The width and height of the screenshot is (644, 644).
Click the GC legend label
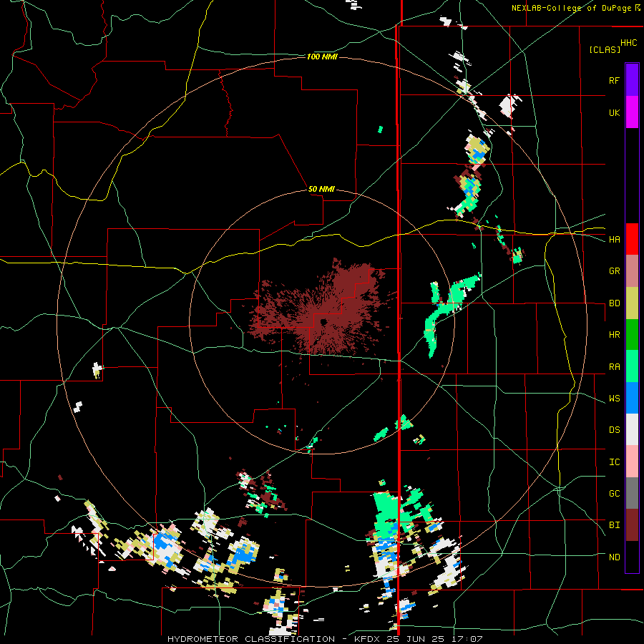[614, 493]
